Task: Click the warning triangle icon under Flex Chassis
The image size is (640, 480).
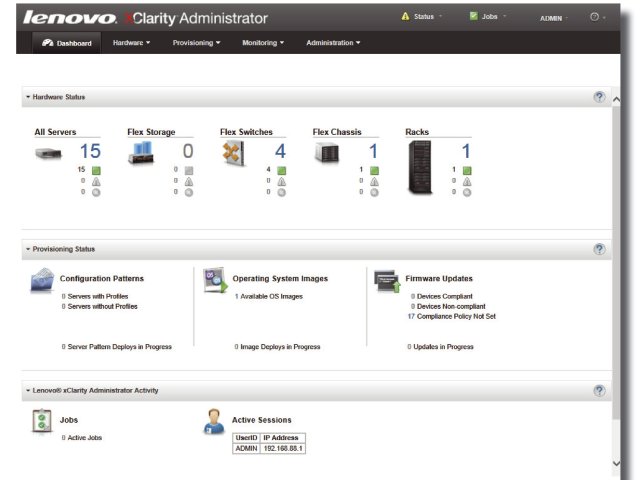Action: (x=374, y=182)
